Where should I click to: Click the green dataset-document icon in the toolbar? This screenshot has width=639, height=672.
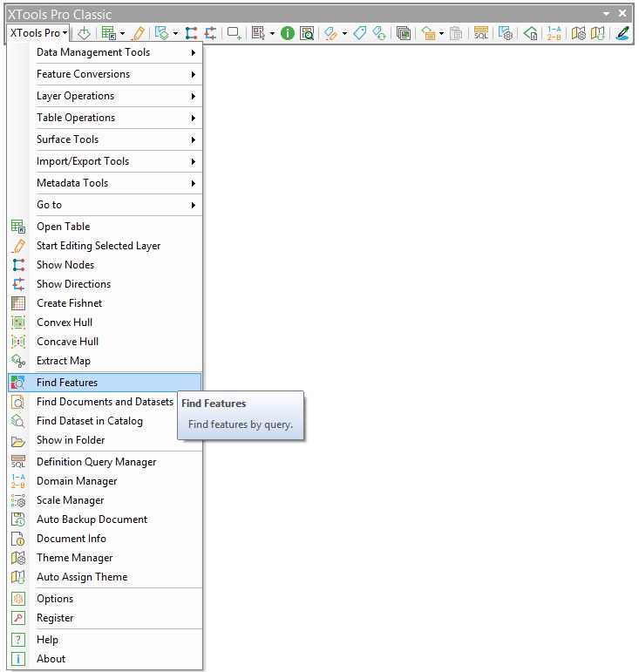pos(530,33)
